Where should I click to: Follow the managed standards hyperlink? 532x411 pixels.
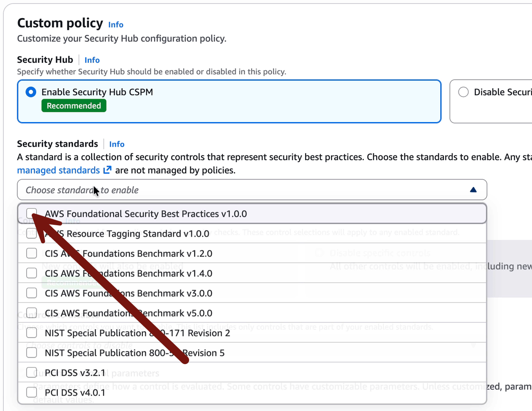point(58,170)
